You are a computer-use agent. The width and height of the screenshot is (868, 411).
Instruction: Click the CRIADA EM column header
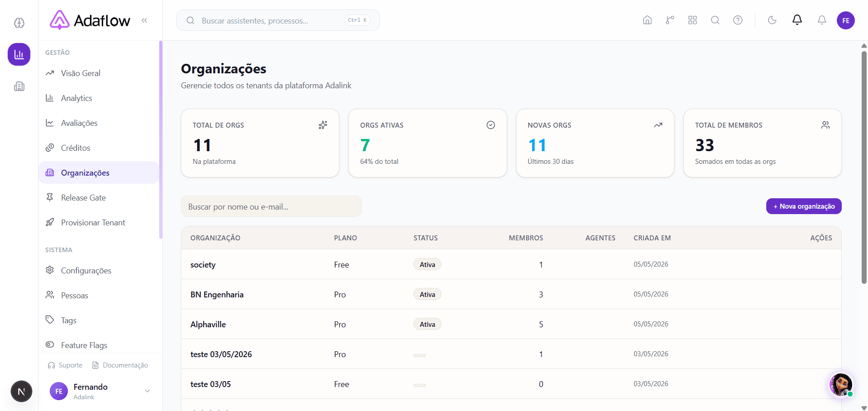point(652,238)
